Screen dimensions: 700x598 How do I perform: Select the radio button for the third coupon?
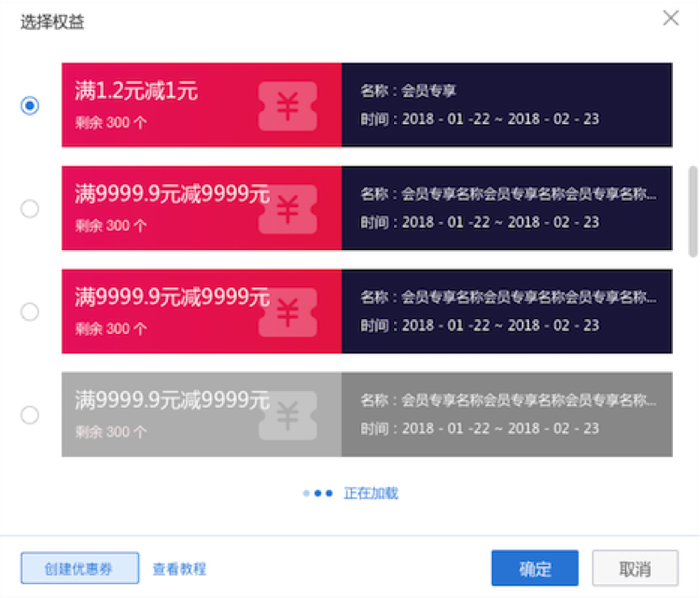tap(30, 312)
